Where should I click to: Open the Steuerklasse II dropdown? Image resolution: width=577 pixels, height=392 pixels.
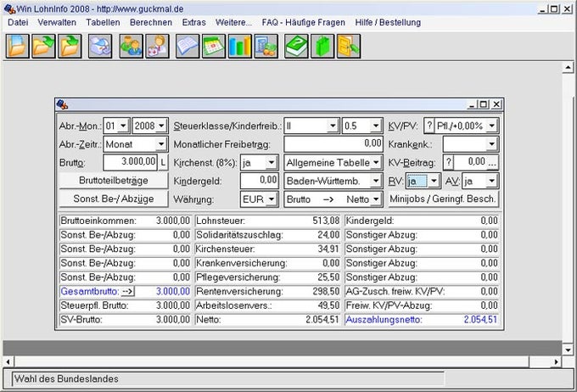(333, 126)
